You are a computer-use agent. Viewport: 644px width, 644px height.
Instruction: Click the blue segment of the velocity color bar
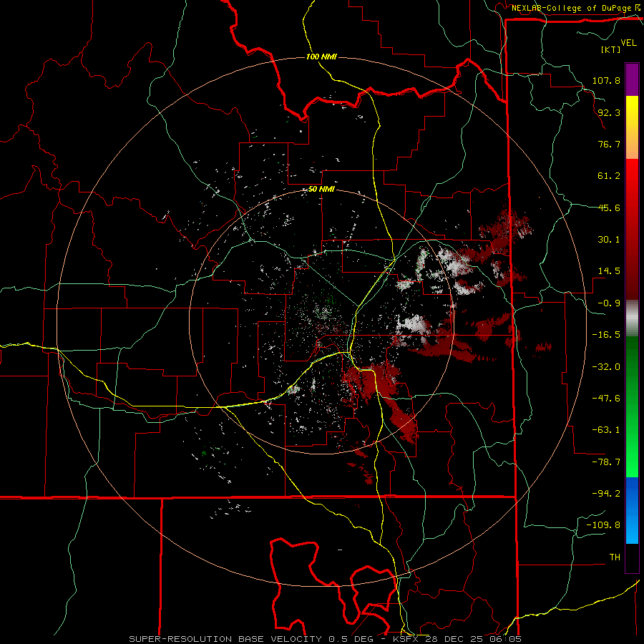pos(632,510)
